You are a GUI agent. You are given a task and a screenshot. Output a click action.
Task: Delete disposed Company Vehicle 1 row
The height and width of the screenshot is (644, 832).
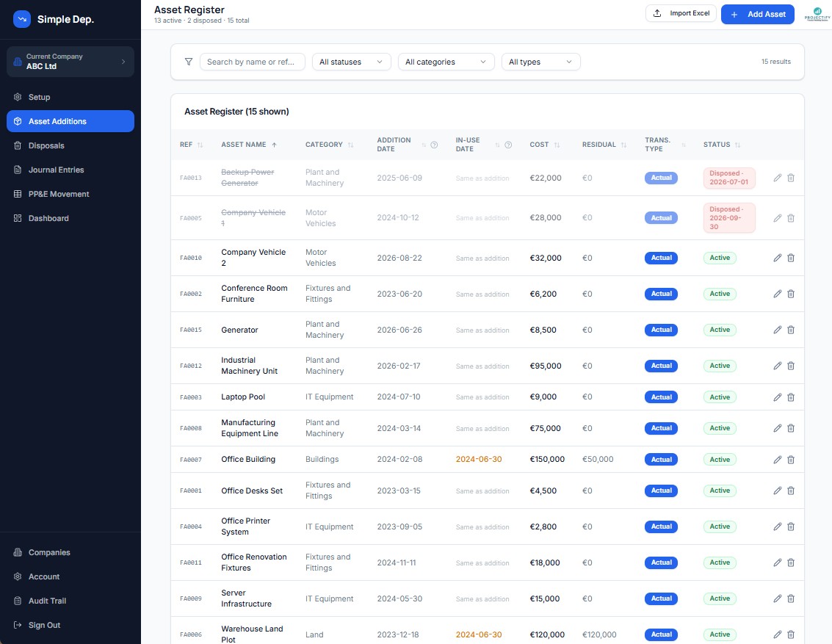coord(791,218)
